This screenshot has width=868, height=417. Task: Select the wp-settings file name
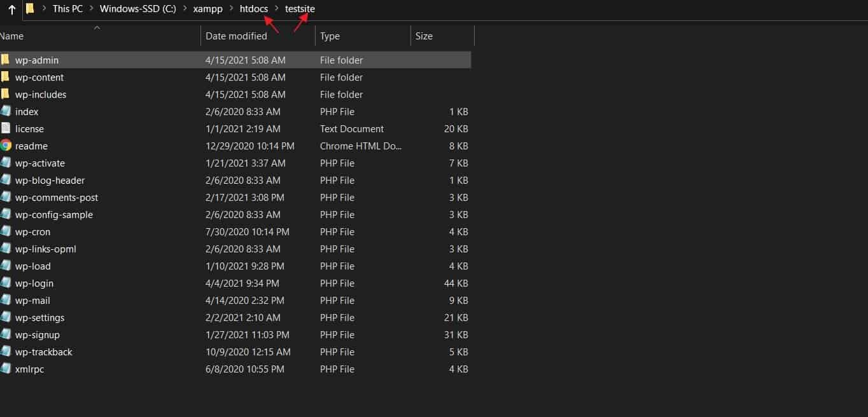coord(39,318)
